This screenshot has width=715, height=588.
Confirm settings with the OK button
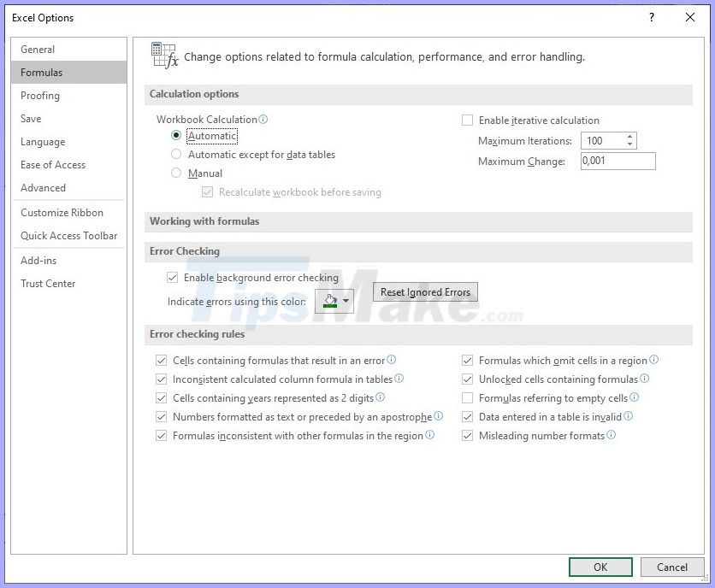click(600, 567)
